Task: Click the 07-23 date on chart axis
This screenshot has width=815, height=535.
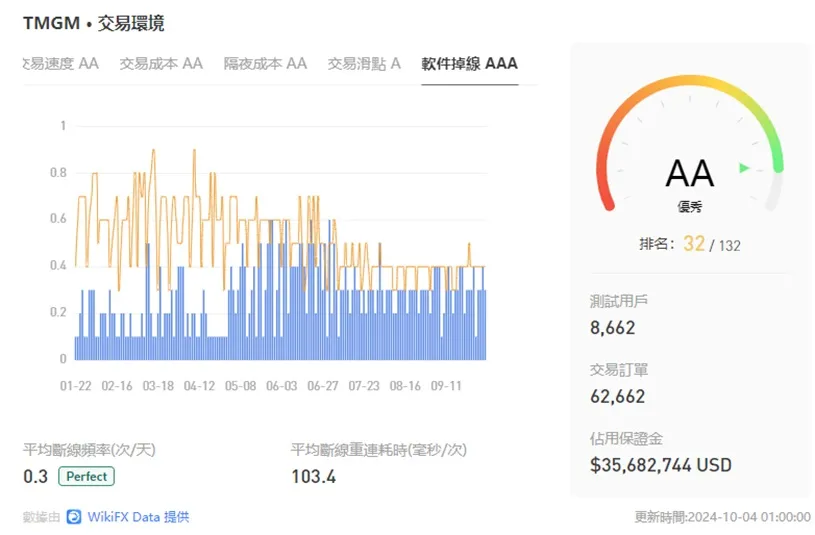Action: (364, 386)
